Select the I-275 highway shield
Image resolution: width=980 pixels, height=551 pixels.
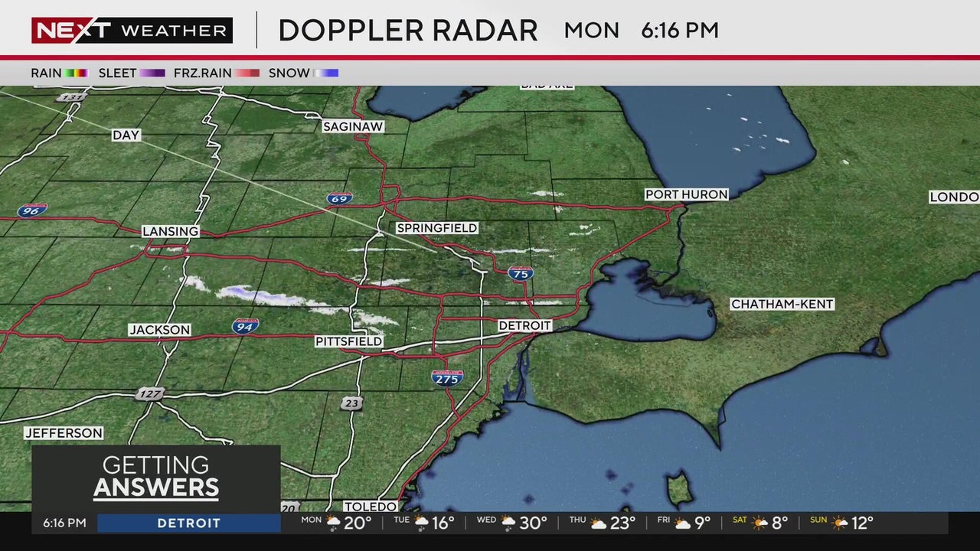(446, 377)
